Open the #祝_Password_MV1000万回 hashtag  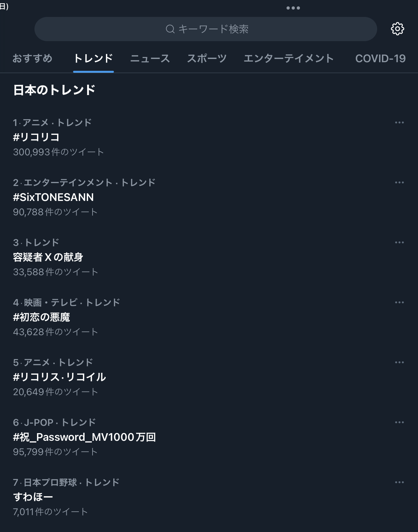point(84,437)
